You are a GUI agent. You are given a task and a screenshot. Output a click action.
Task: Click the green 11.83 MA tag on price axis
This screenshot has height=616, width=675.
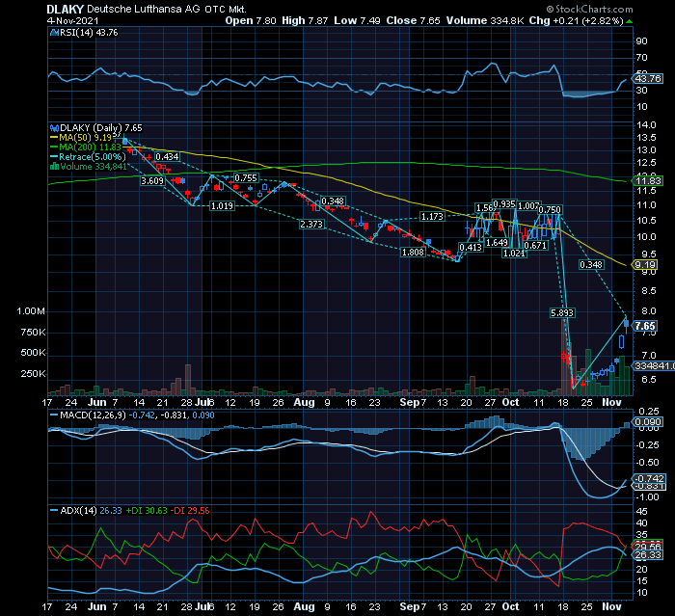648,181
